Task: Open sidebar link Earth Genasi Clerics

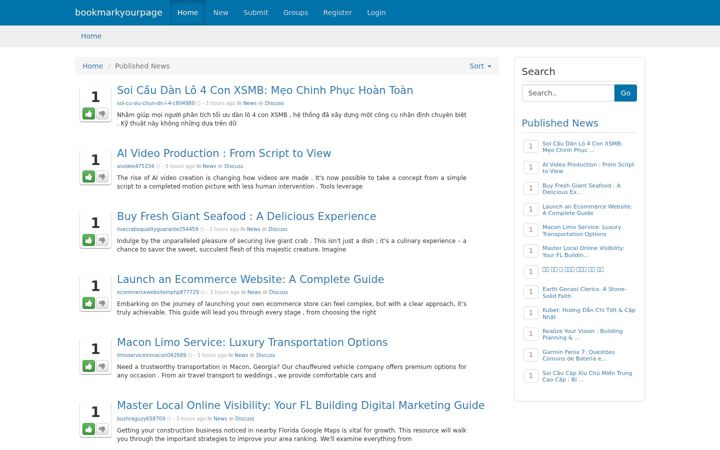Action: [x=584, y=292]
